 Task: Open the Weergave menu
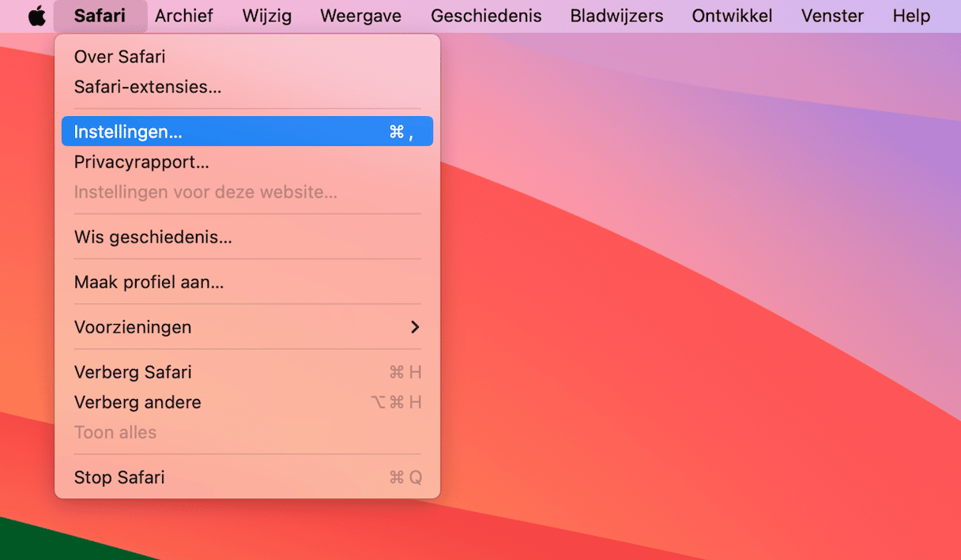click(360, 16)
